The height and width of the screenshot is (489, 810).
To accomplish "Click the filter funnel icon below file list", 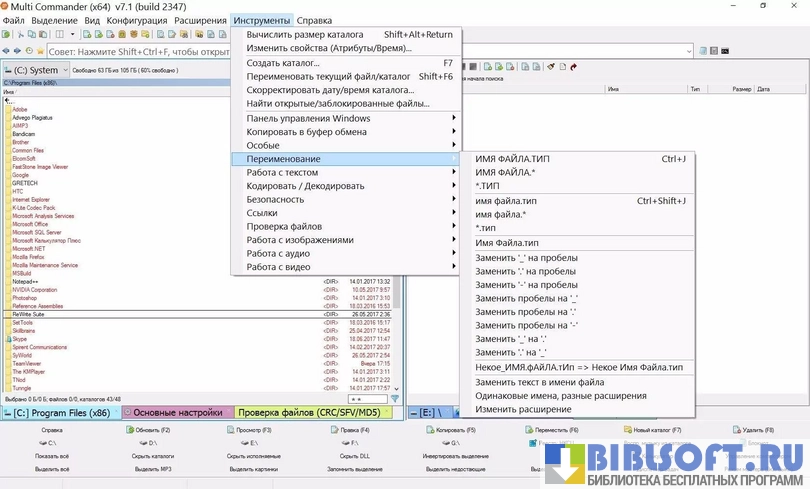I will click(x=395, y=399).
